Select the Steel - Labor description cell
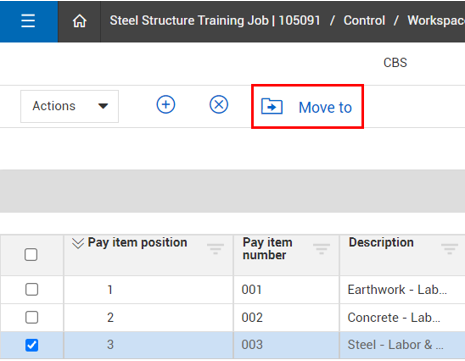 (402, 345)
